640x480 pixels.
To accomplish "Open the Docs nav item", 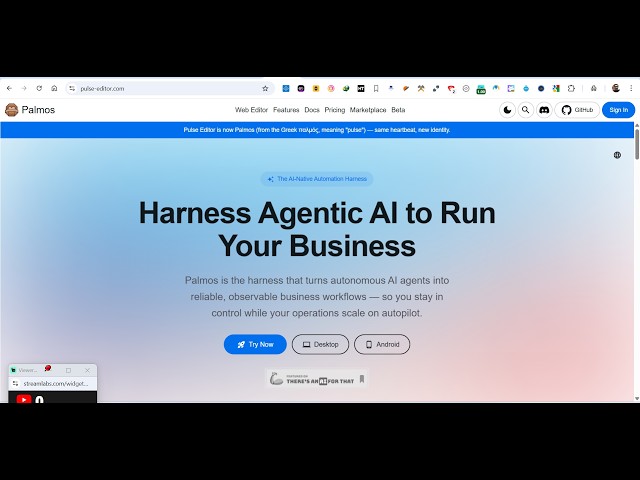I will (x=312, y=110).
